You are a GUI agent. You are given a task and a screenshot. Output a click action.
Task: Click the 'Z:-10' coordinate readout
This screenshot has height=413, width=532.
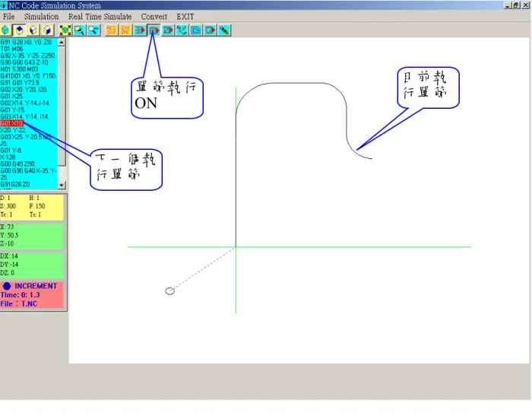tap(7, 244)
